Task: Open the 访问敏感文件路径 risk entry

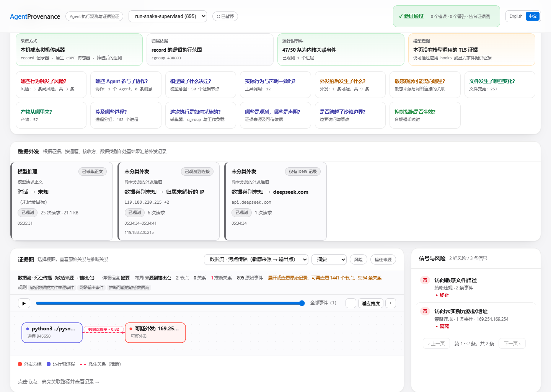Action: (x=476, y=287)
